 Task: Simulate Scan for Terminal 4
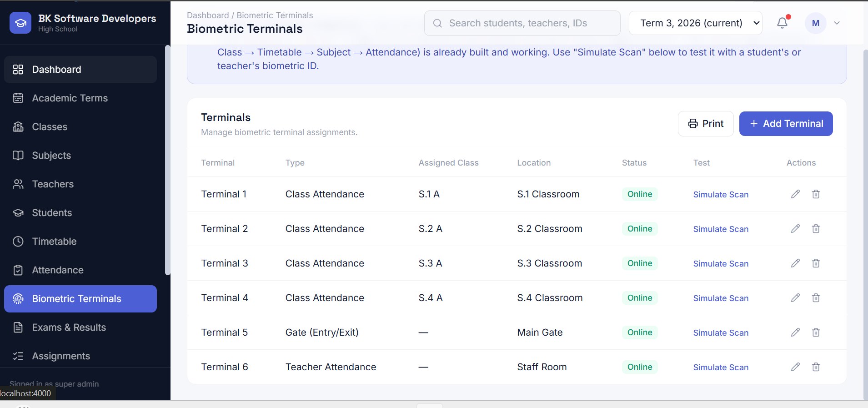(721, 298)
